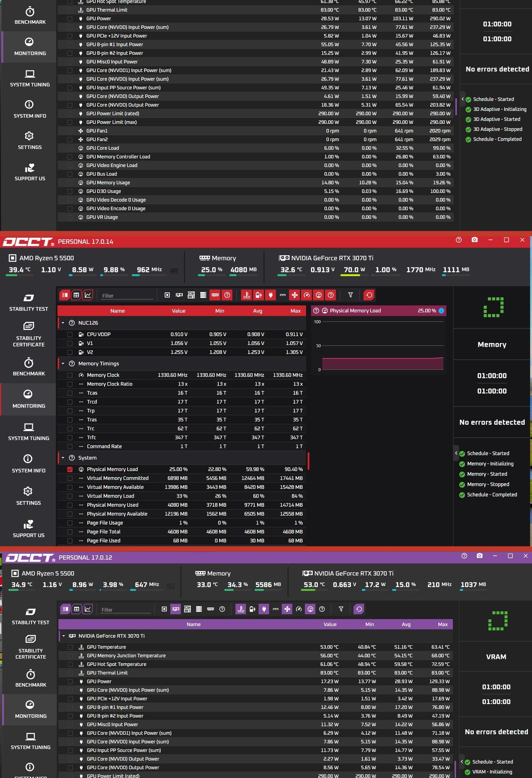Screen dimensions: 532x778
Task: Open Stability Certificate tab in OCCT 17.0.14
Action: coord(29,334)
